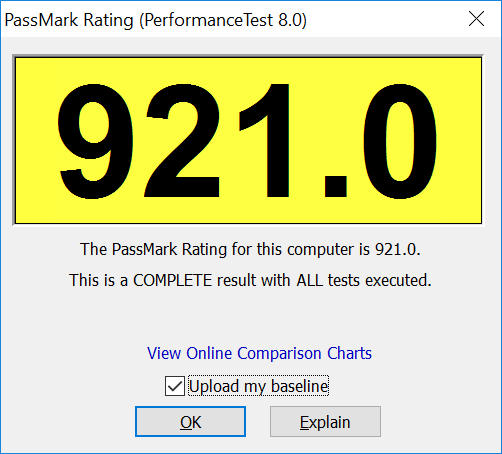
Task: Click the word 'Charts' in the blue link
Action: pos(349,353)
